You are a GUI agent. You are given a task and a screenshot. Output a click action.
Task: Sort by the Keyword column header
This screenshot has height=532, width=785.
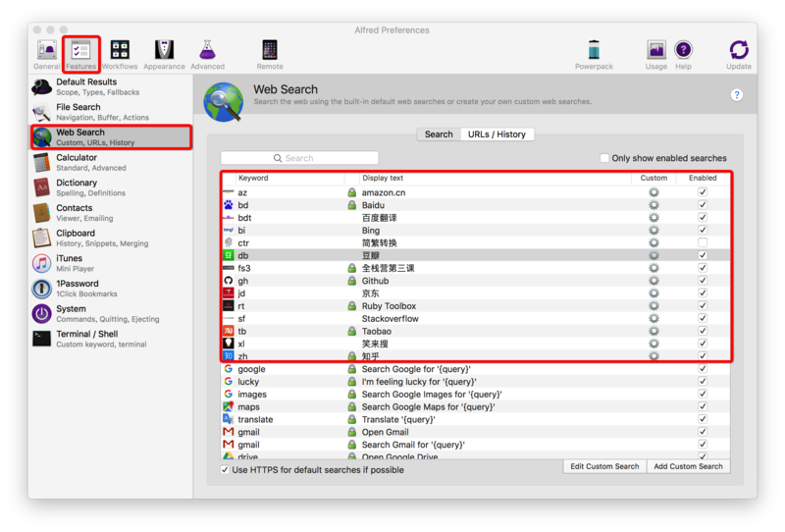289,178
